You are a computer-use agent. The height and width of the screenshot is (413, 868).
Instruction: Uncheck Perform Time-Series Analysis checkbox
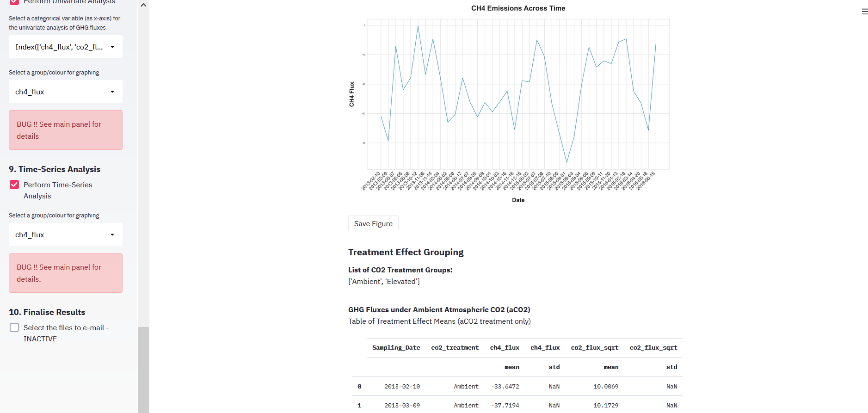click(x=14, y=185)
